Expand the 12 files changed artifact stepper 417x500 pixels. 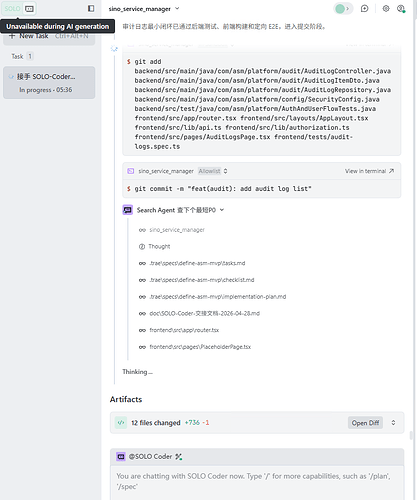(393, 423)
